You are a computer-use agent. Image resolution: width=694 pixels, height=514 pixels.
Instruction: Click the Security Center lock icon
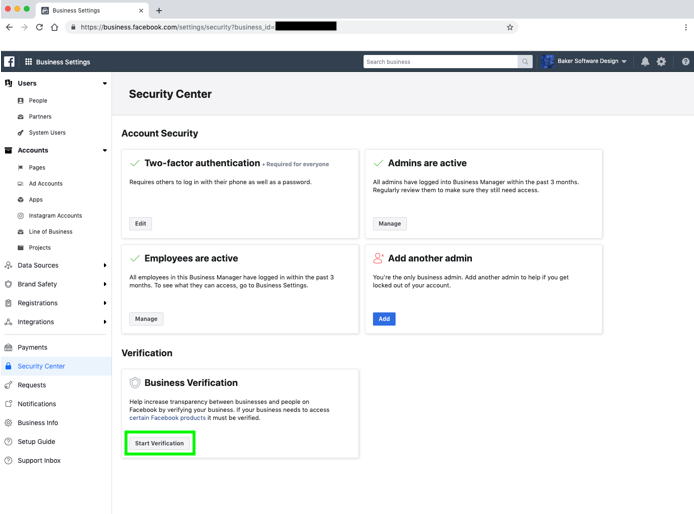pyautogui.click(x=8, y=366)
